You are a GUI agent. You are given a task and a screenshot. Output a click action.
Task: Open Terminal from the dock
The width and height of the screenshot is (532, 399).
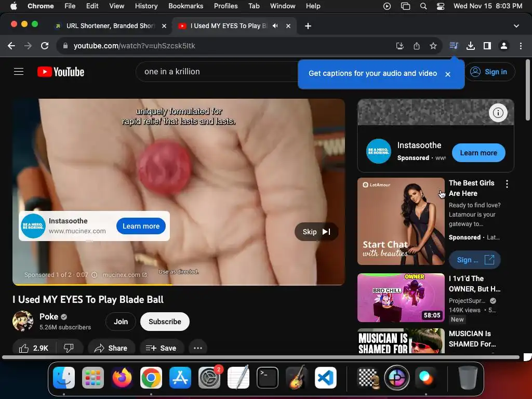(x=268, y=378)
